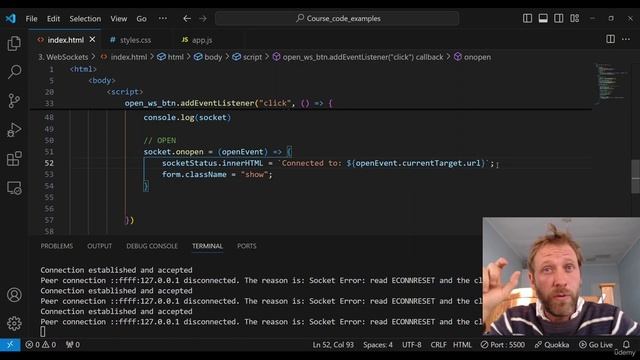Open the Source Control view
This screenshot has width=640, height=360.
coord(14,100)
